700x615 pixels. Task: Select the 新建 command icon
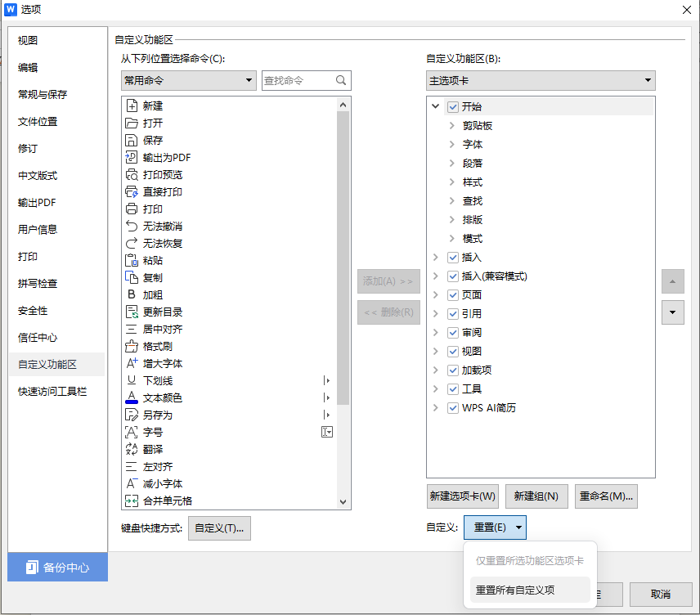tap(132, 105)
